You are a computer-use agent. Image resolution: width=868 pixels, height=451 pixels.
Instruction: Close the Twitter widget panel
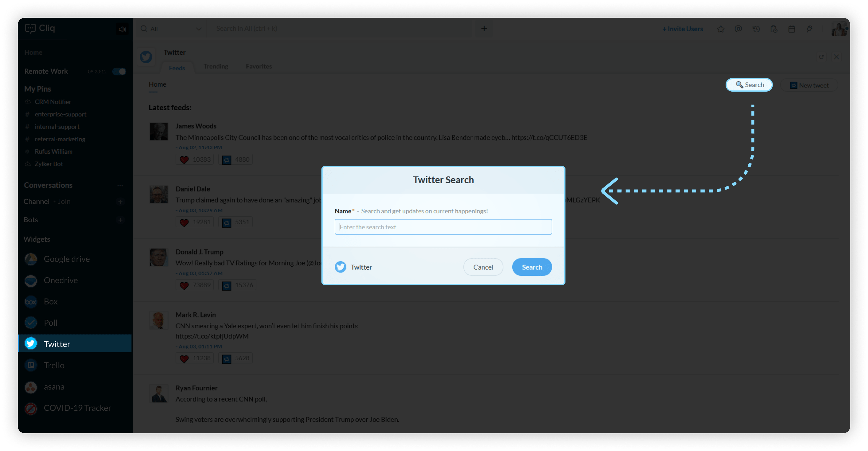click(x=836, y=57)
